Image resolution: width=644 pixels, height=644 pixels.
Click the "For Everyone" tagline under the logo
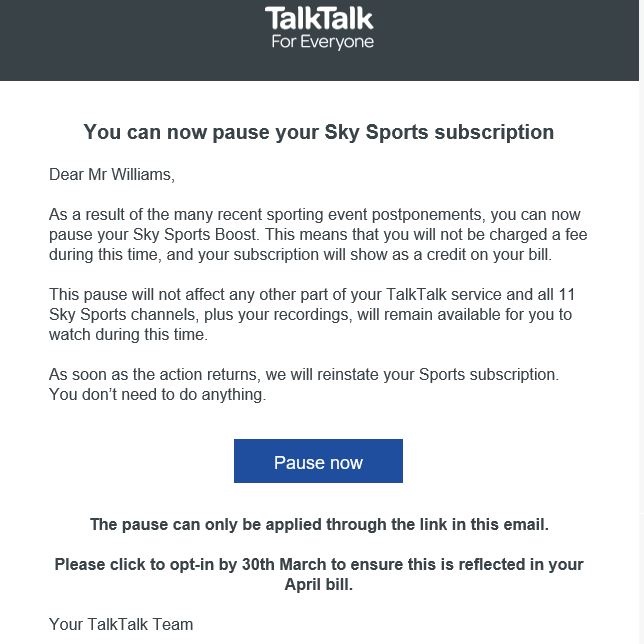click(322, 42)
